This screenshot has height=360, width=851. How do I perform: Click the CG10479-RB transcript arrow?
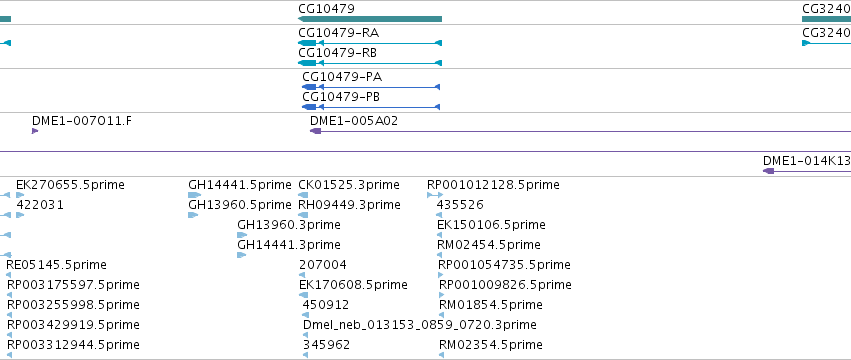click(370, 63)
